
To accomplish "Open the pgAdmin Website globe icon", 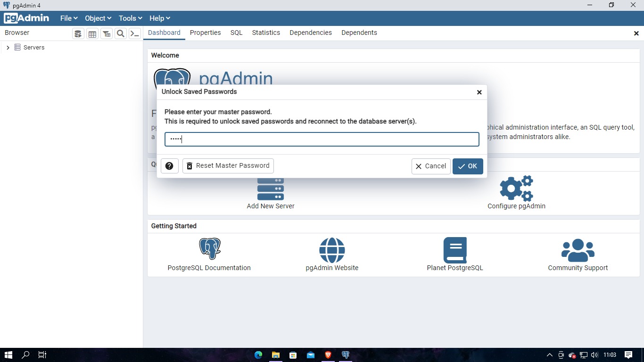I will click(x=332, y=250).
